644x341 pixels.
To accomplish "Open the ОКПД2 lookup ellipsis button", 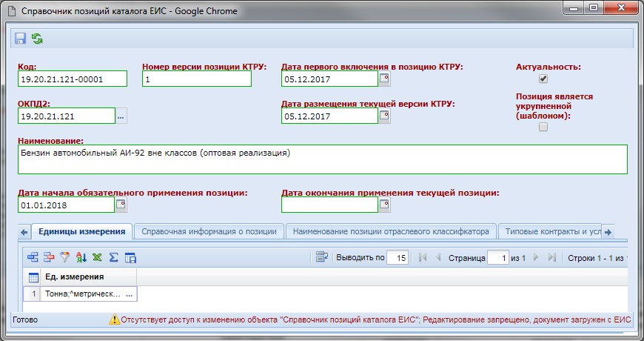I will (x=121, y=116).
